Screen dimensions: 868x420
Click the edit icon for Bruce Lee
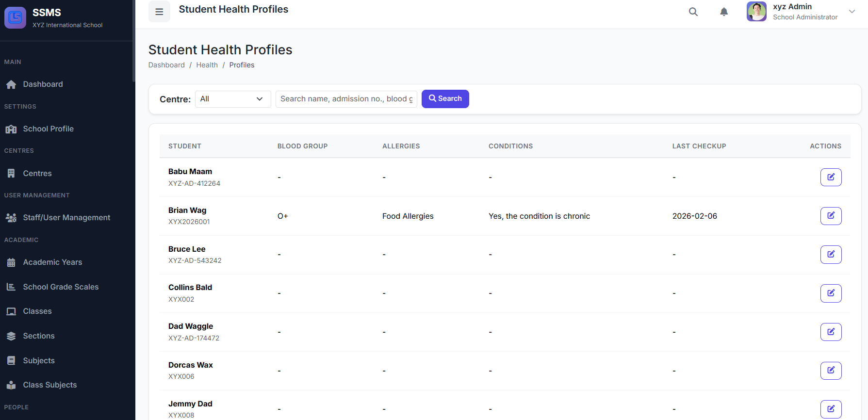[x=831, y=255]
